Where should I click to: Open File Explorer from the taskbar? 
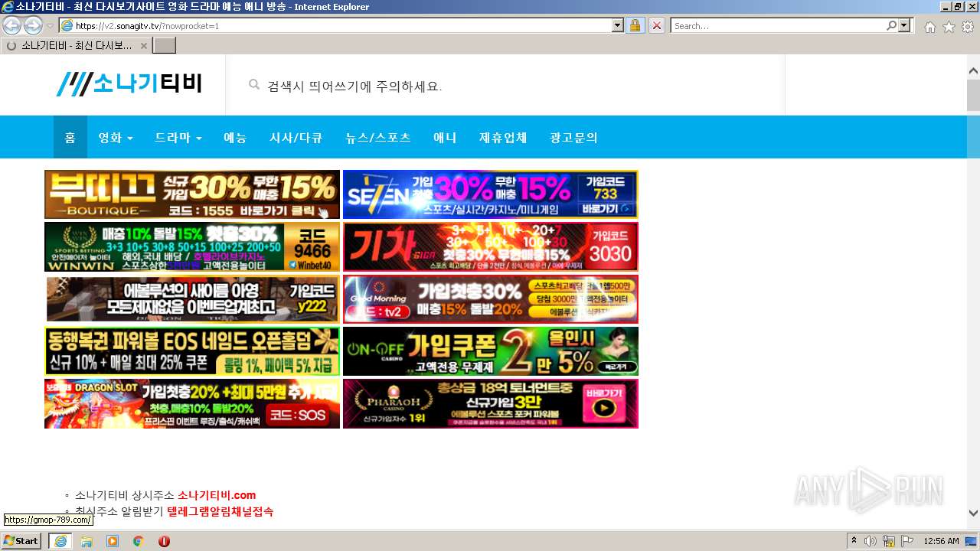(87, 541)
